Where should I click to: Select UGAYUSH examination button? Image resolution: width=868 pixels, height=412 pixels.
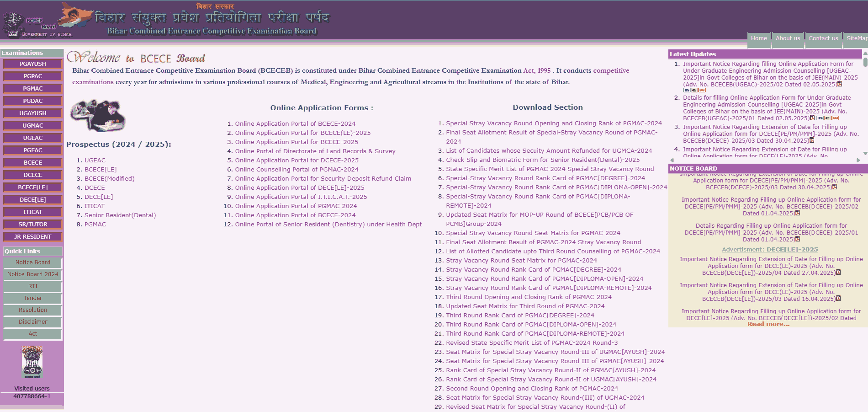[32, 113]
